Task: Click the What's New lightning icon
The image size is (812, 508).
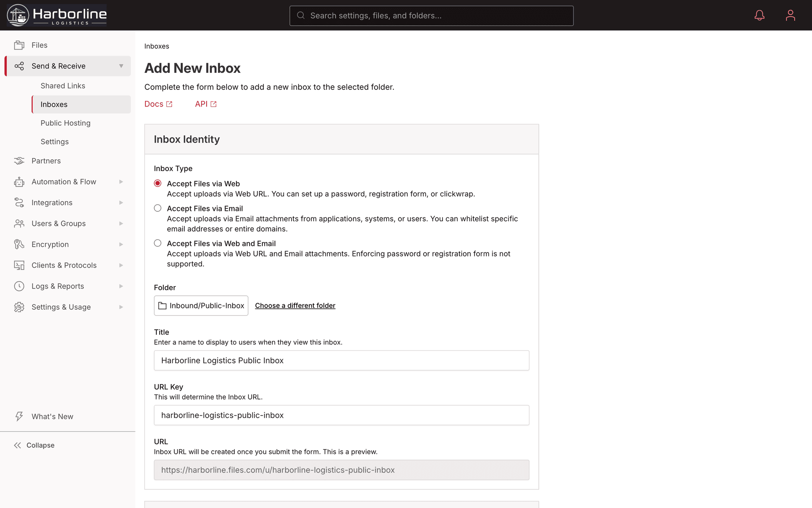Action: 19,416
